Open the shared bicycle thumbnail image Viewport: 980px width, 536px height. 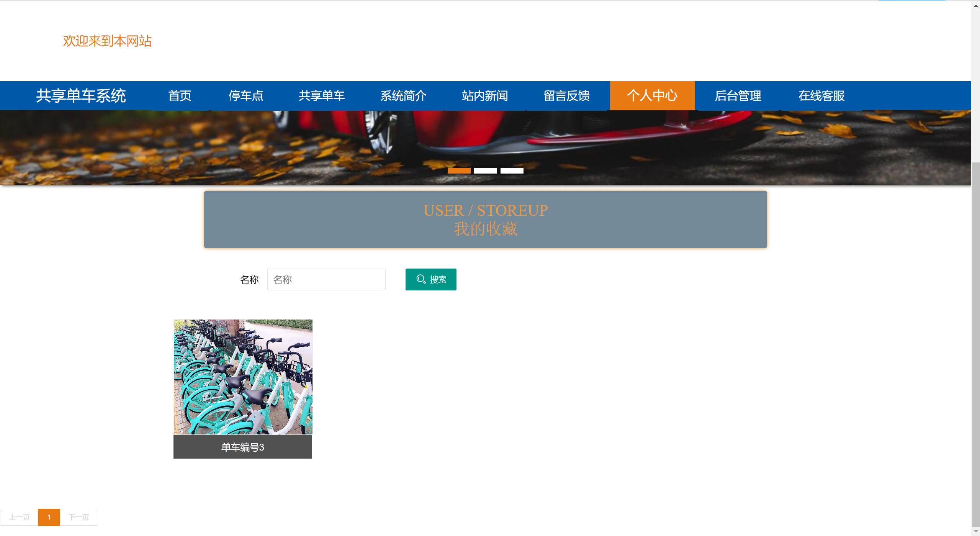(243, 377)
